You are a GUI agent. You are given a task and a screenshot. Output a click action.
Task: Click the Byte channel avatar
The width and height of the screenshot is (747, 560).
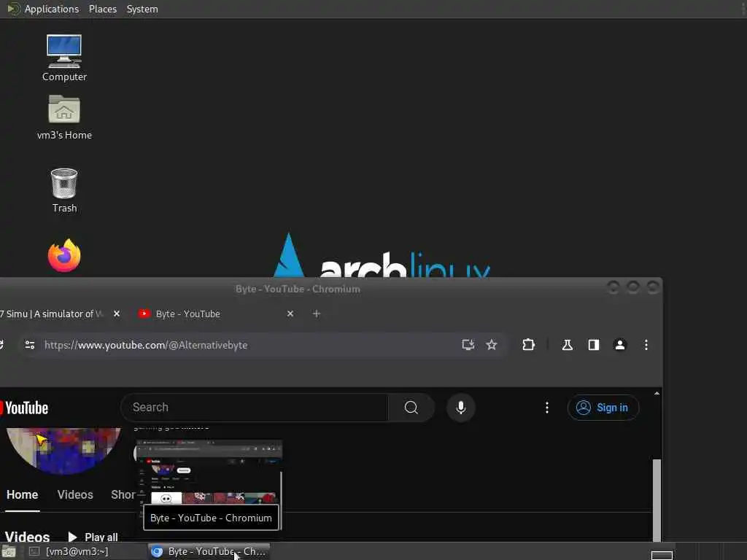[63, 451]
